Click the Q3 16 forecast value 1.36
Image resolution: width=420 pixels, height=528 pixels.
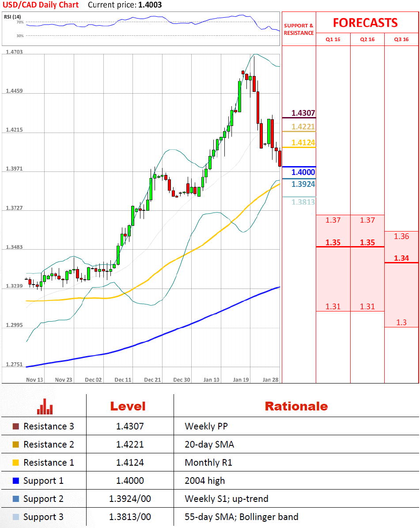(x=401, y=236)
